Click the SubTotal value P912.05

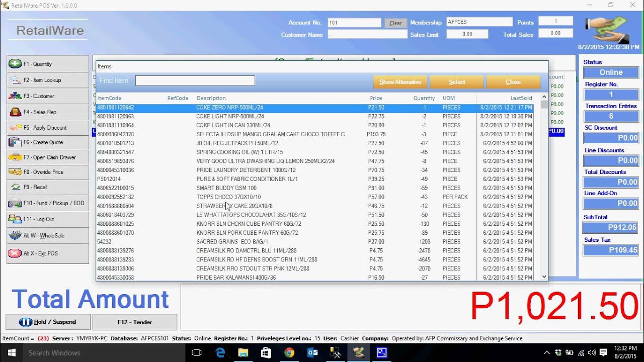(611, 227)
